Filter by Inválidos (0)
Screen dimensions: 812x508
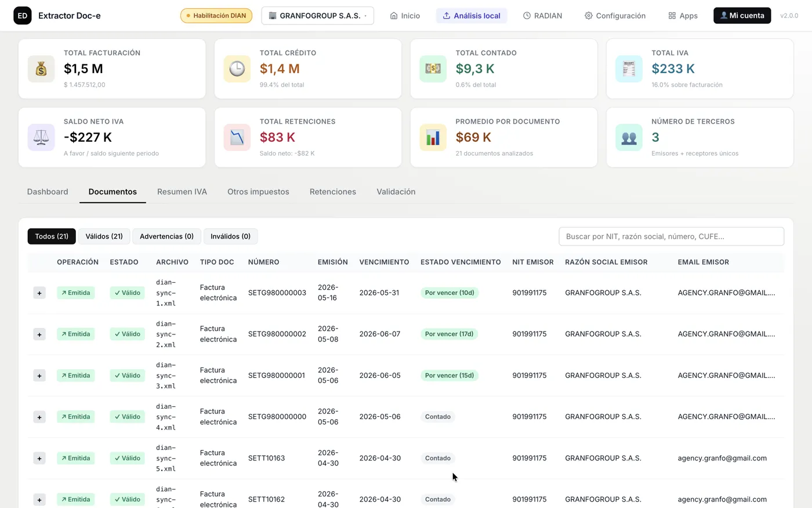click(230, 236)
